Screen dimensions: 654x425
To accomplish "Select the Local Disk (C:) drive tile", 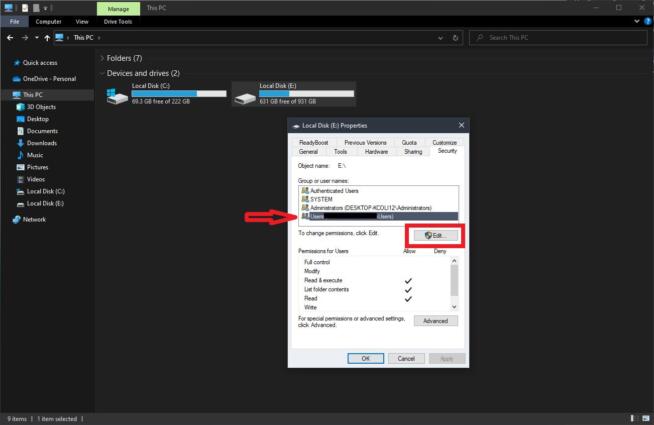I will [166, 94].
